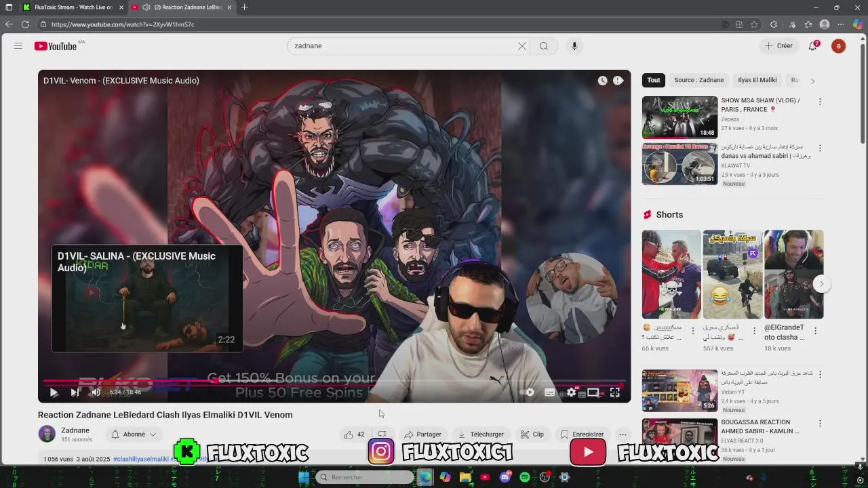This screenshot has height=488, width=868.
Task: Open the Short with 557 k vues
Action: click(x=732, y=274)
